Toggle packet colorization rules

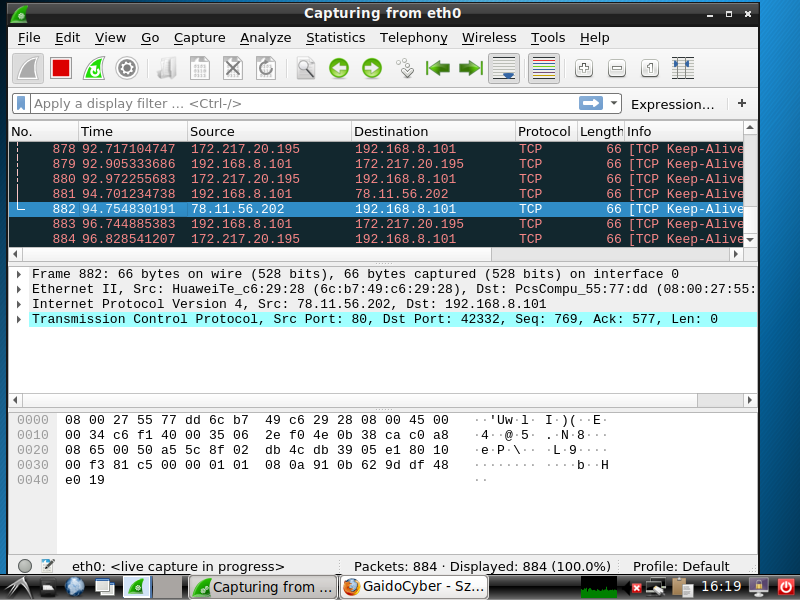543,68
